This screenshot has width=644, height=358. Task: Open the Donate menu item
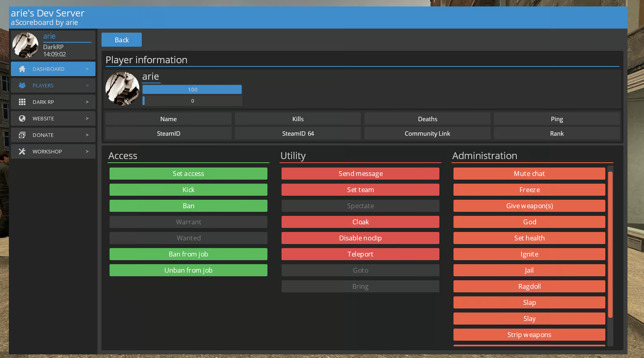coord(53,135)
